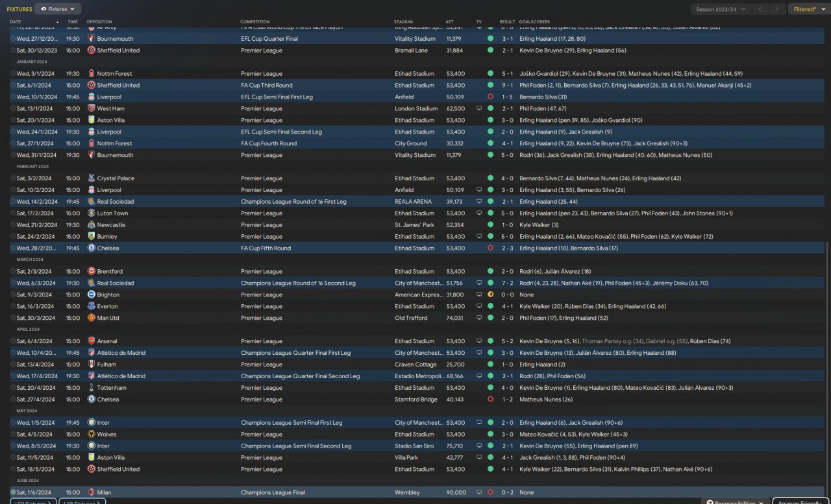
Task: Click the Man Utd club badge
Action: click(92, 318)
